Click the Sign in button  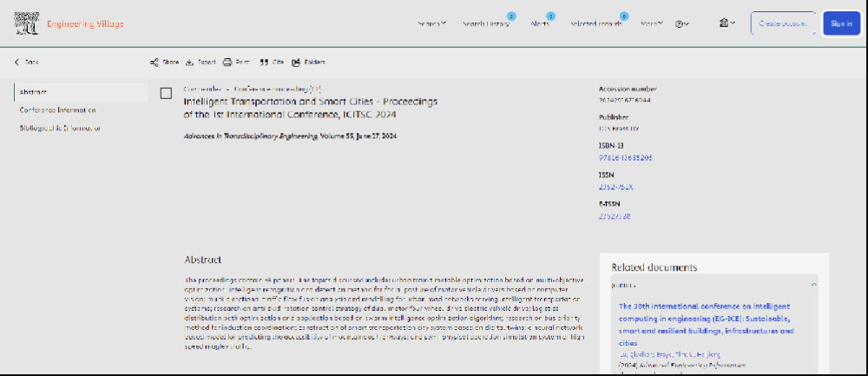coord(841,23)
